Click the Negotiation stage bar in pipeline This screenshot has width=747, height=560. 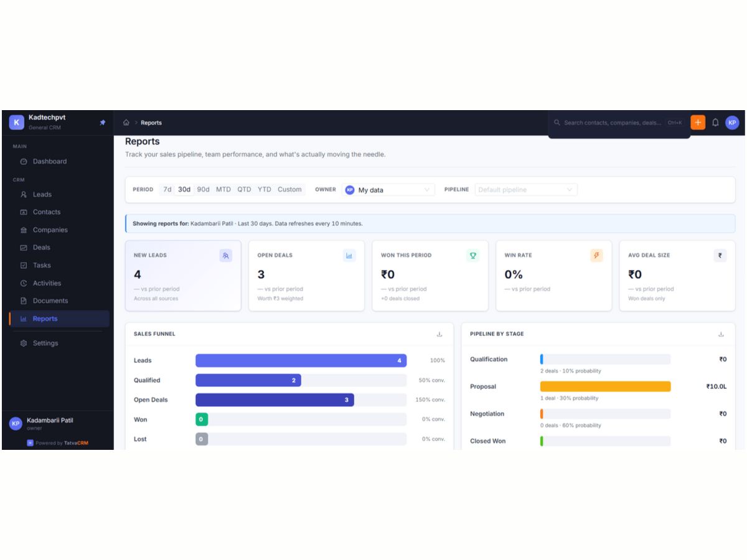click(x=606, y=414)
